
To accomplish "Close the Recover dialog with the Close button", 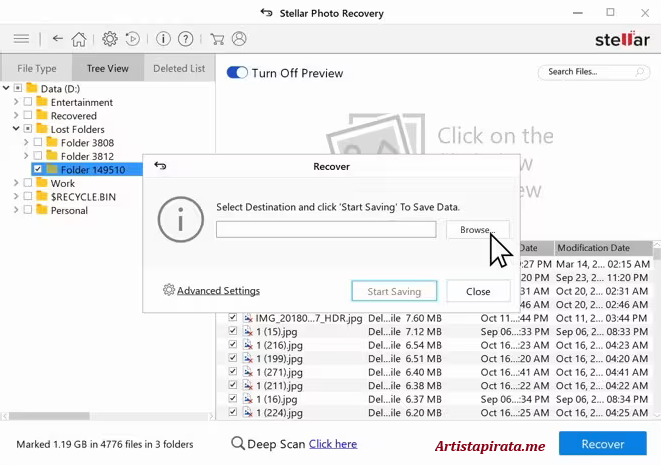I will coord(478,291).
